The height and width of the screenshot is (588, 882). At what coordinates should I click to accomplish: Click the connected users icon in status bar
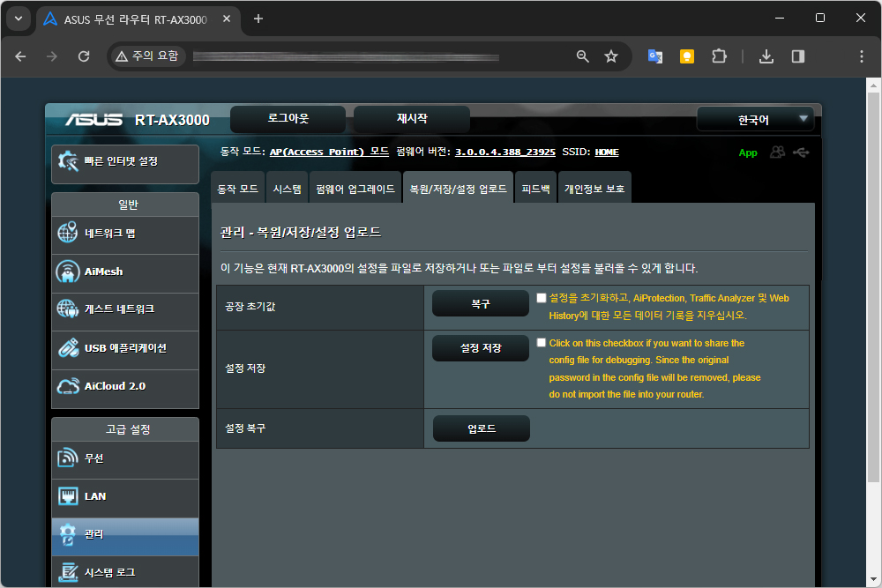(777, 152)
